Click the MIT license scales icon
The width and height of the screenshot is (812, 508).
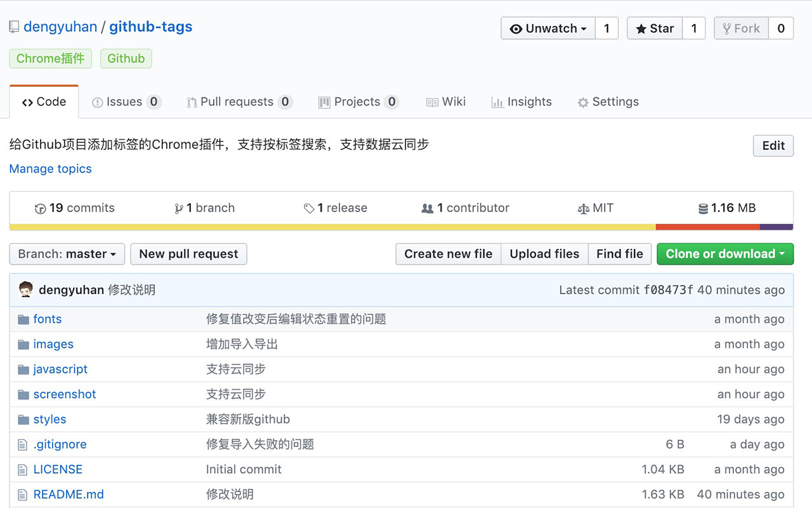(x=584, y=208)
